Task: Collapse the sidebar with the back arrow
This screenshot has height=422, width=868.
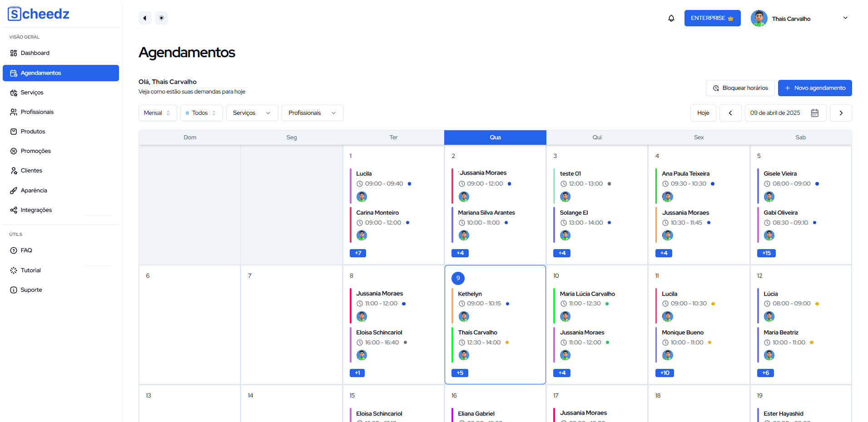Action: point(145,18)
